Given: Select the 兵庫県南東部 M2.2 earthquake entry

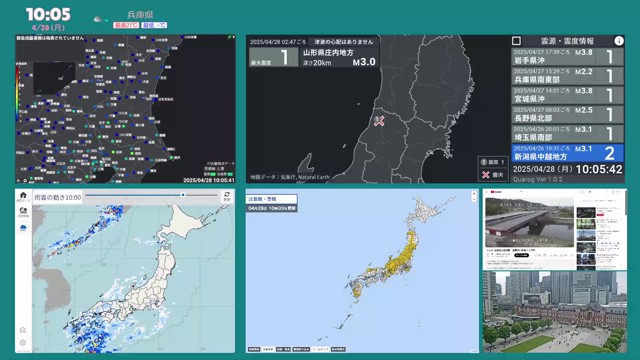Looking at the screenshot, I should [567, 76].
